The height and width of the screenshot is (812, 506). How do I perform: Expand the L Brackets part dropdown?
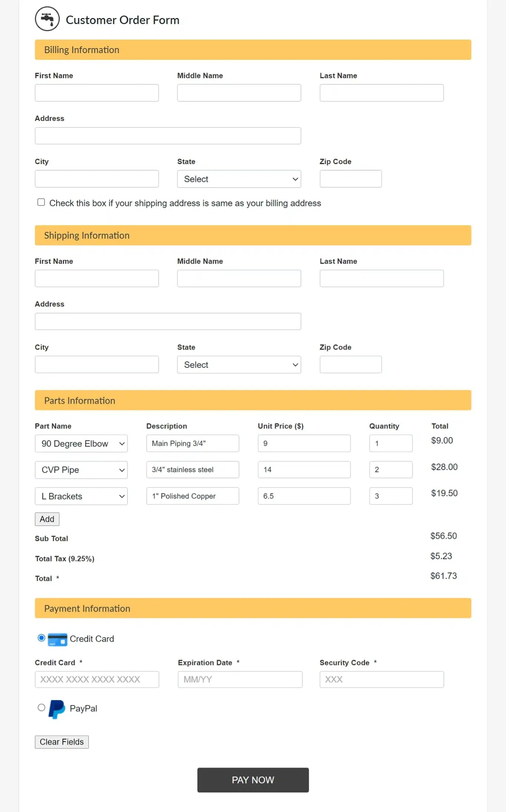[x=81, y=496]
